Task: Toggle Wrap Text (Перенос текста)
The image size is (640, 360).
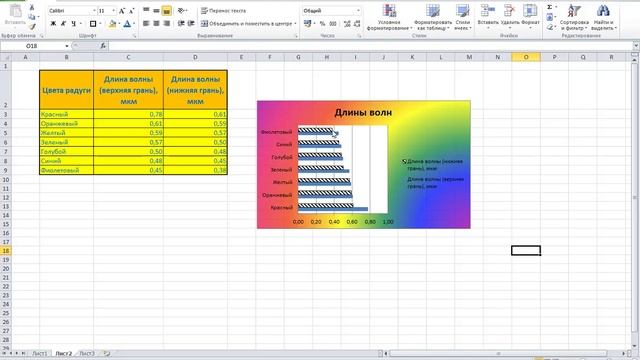Action: (223, 11)
